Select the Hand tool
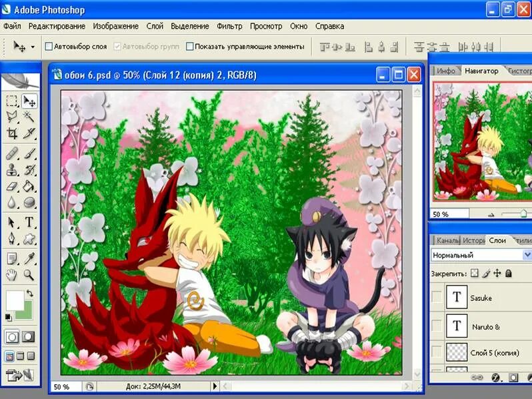Image resolution: width=532 pixels, height=399 pixels. [12, 275]
